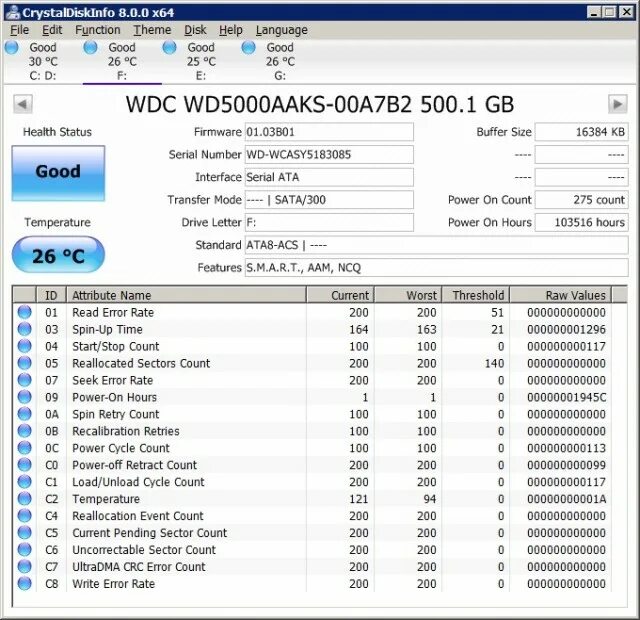Viewport: 640px width, 620px height.
Task: Click status orb for Uncorrectable Sector Count
Action: click(x=24, y=549)
